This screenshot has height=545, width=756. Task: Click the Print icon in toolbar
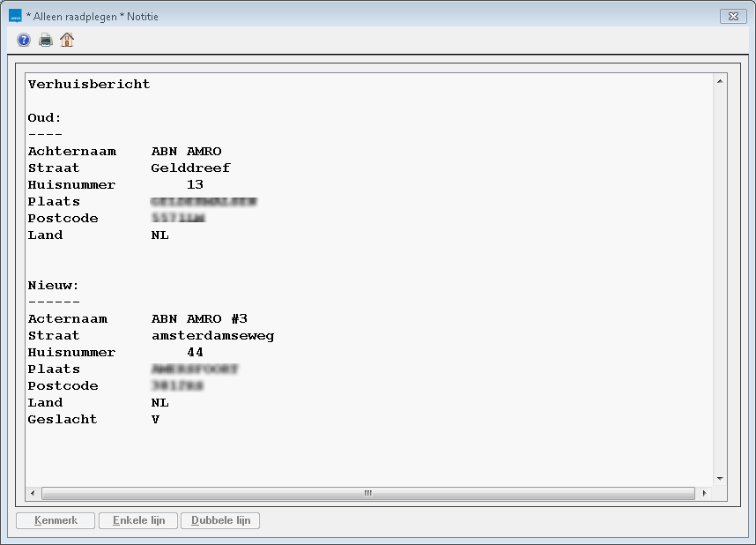click(x=45, y=40)
